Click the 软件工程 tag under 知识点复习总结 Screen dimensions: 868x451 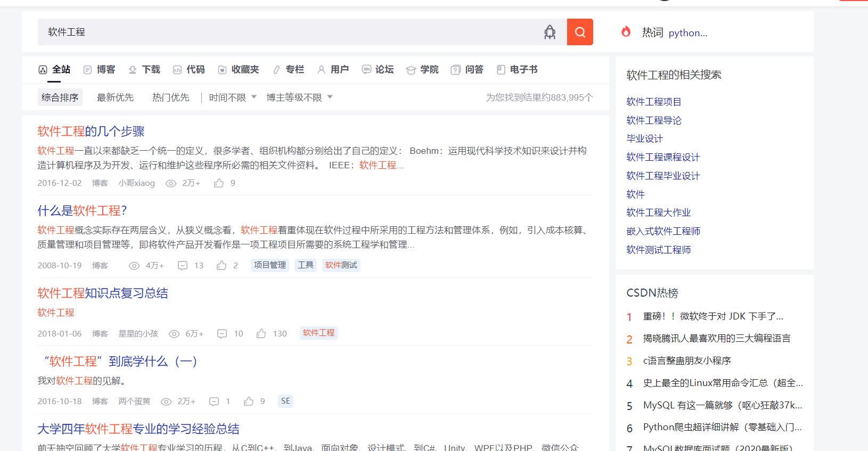coord(319,333)
